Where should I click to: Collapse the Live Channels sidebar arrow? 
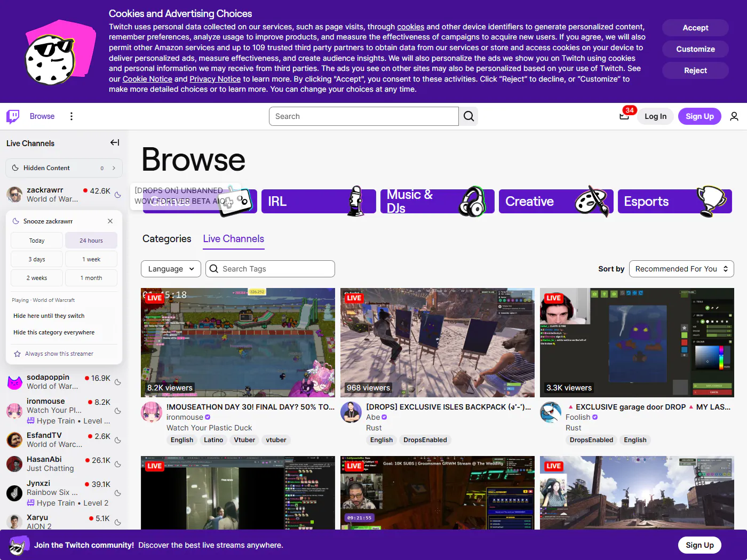(115, 142)
